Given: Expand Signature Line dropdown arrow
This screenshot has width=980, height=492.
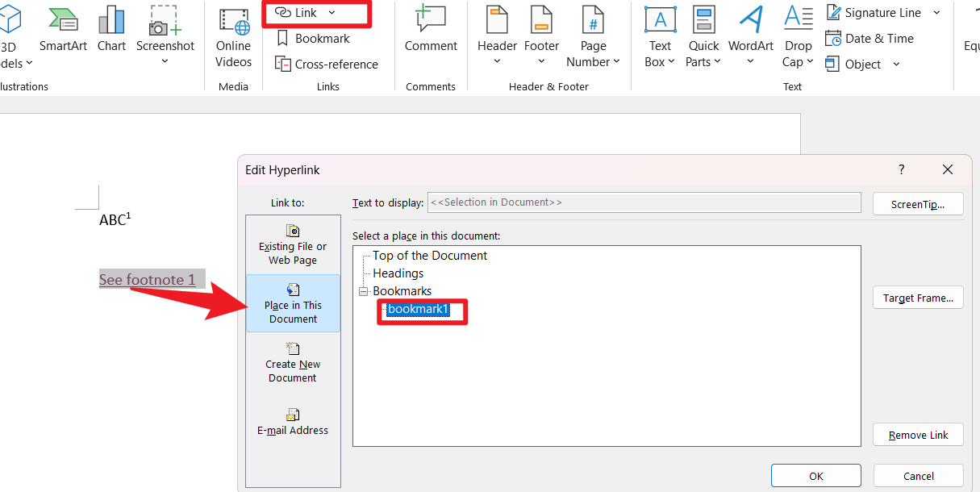Looking at the screenshot, I should click(x=936, y=13).
